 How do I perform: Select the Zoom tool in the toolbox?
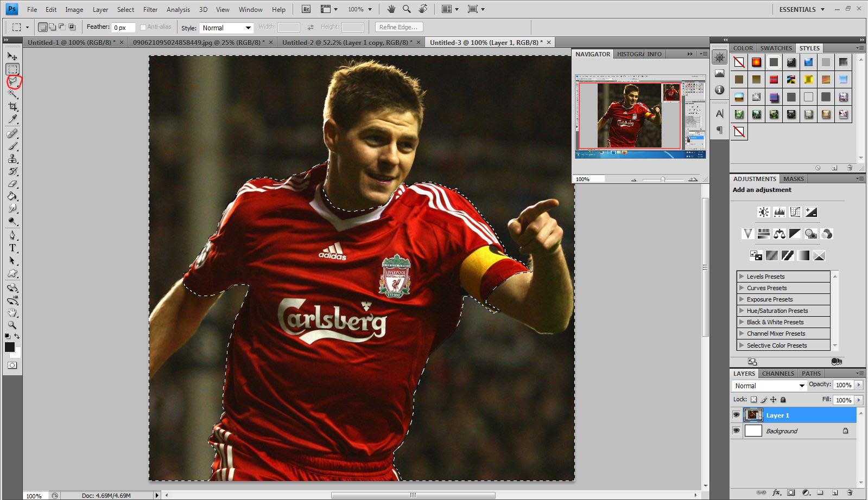click(x=12, y=325)
